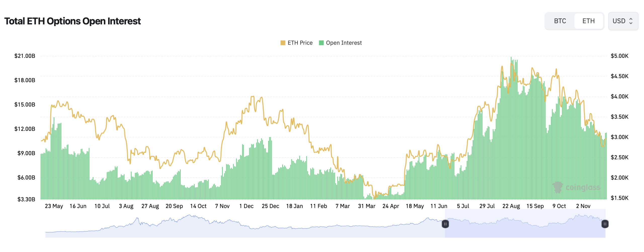Click the $21.00B left axis label
The image size is (644, 252).
click(x=24, y=56)
